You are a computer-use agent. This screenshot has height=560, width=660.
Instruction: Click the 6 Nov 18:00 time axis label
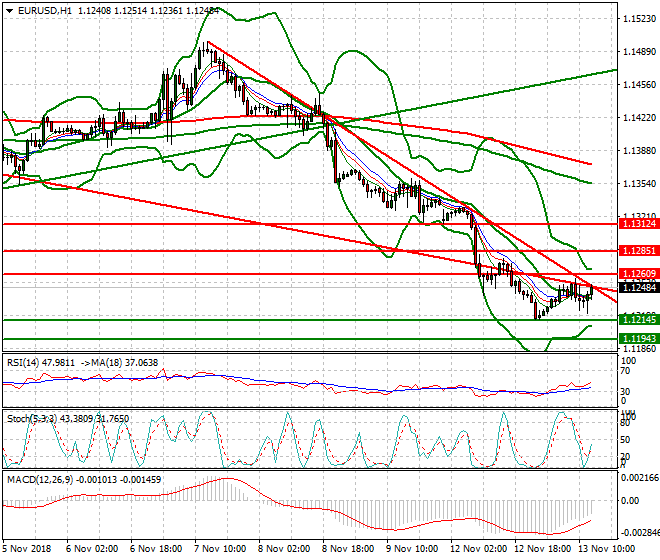156,549
